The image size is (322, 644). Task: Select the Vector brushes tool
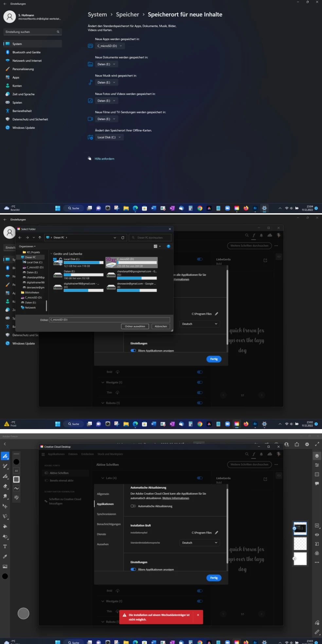point(5,476)
